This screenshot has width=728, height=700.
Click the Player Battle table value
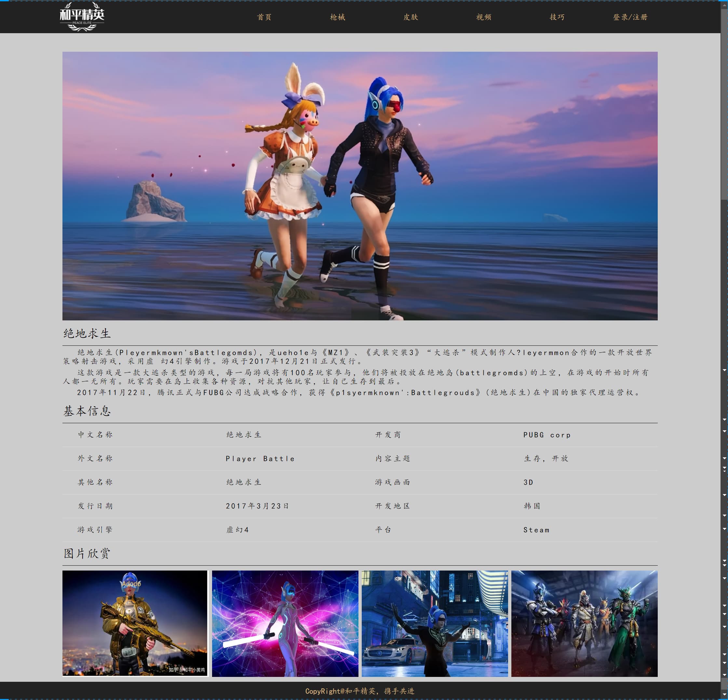coord(260,459)
